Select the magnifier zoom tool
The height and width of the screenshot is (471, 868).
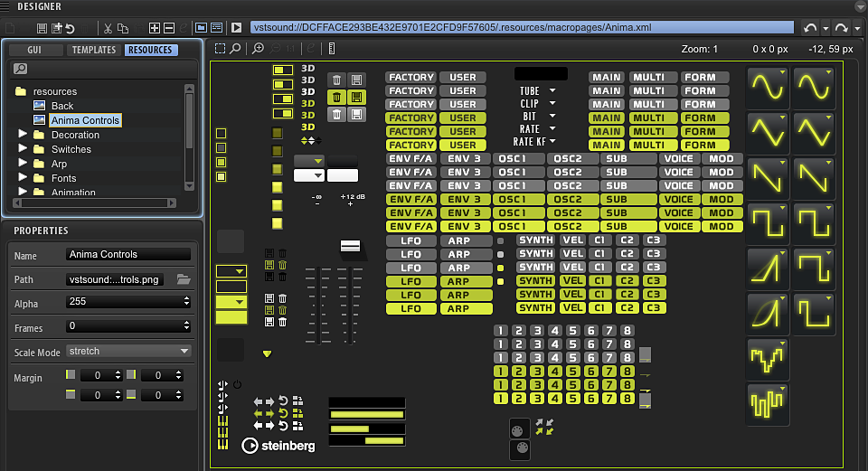tap(235, 49)
